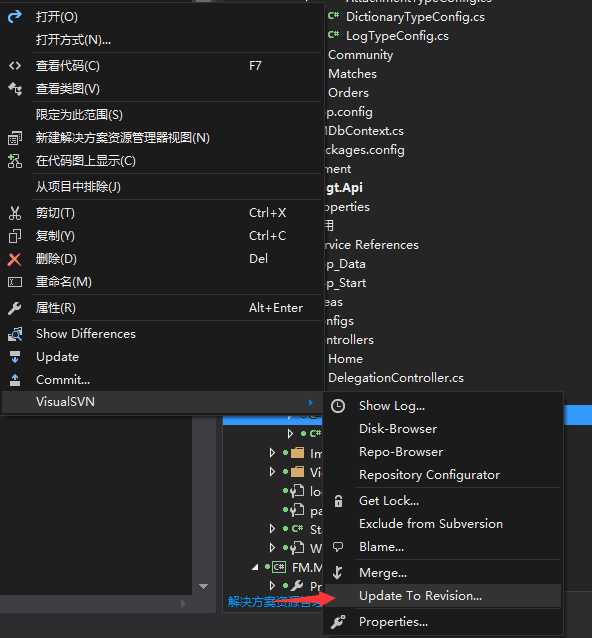This screenshot has height=638, width=592.
Task: Click the scissors cut icon
Action: [15, 213]
